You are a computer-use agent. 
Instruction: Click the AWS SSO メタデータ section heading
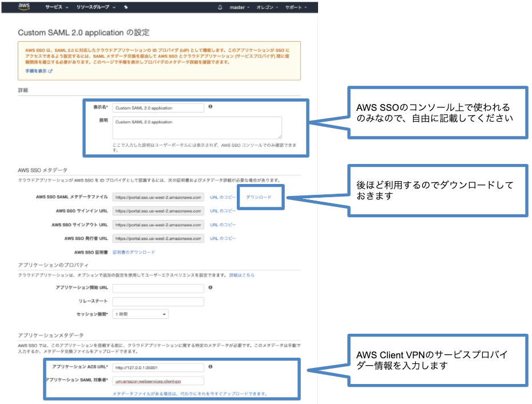[x=42, y=170]
